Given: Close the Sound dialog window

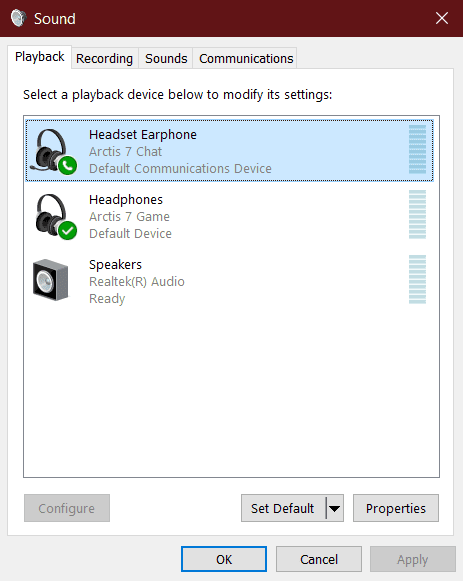Looking at the screenshot, I should tap(442, 18).
